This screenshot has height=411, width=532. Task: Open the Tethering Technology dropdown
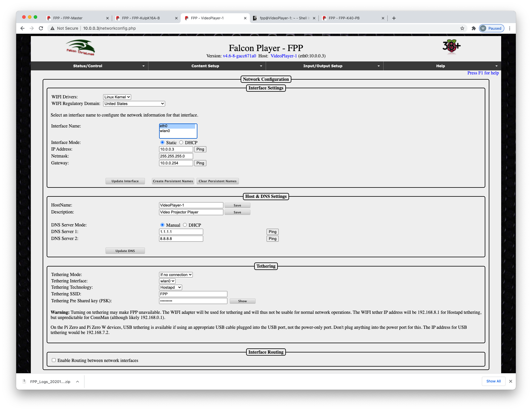(x=170, y=287)
